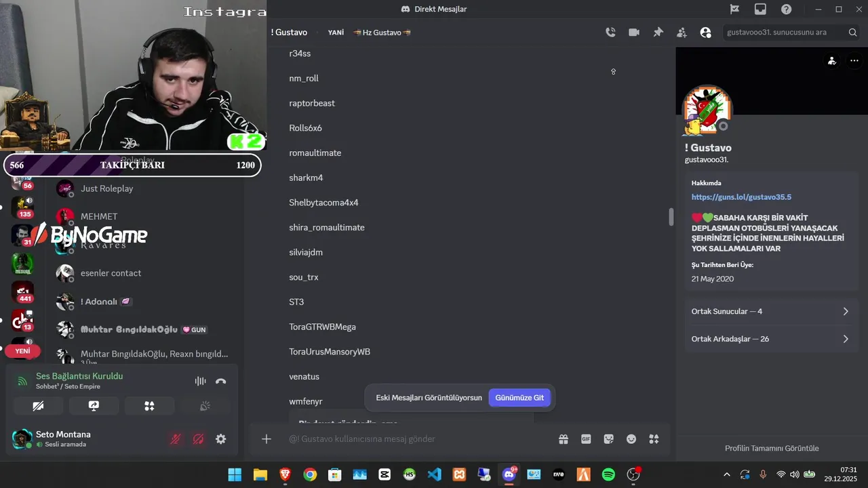
Task: Select server with 441 badge
Action: (x=22, y=291)
